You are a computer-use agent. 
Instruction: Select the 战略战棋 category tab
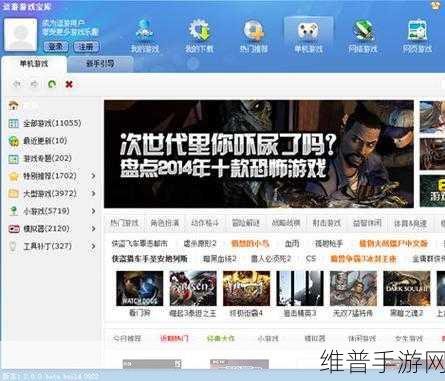pyautogui.click(x=286, y=223)
